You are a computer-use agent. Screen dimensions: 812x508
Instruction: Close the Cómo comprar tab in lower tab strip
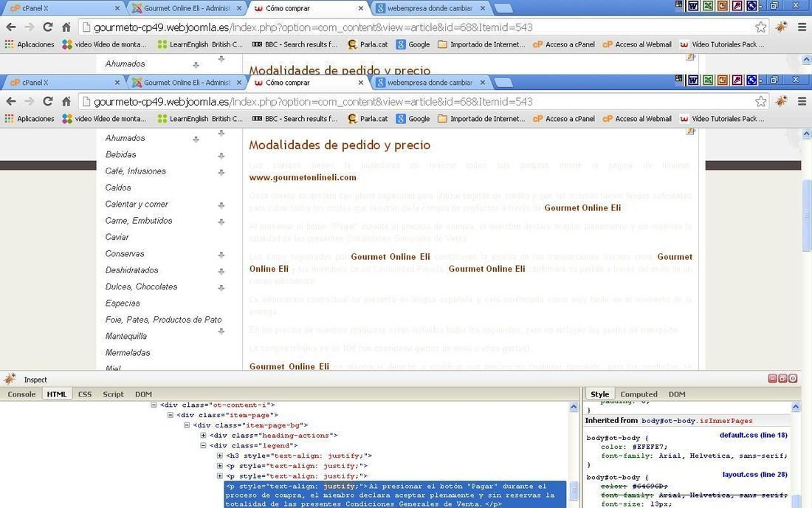[x=361, y=83]
